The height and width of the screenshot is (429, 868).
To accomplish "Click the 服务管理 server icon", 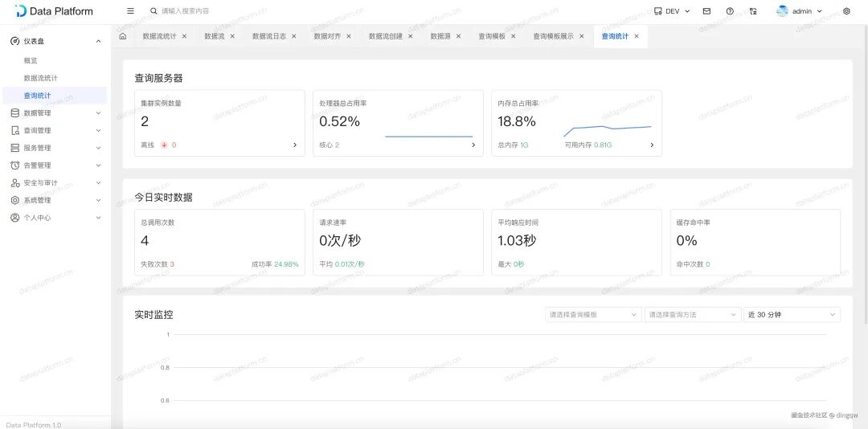I will (15, 148).
